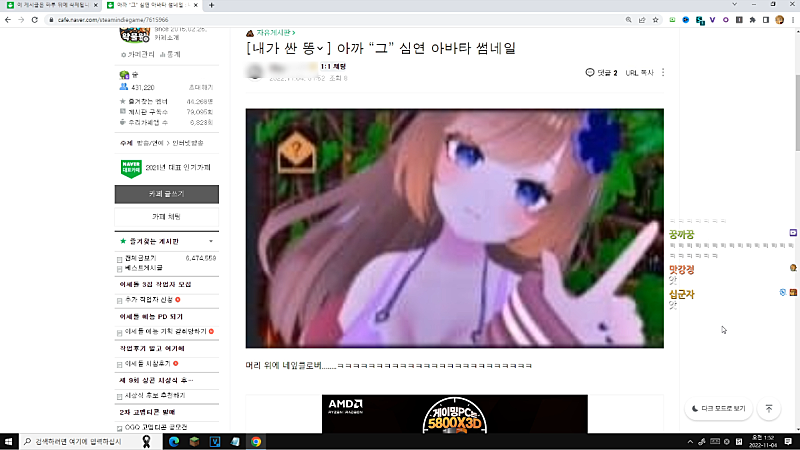Open the blue round play extension icon

pos(686,20)
